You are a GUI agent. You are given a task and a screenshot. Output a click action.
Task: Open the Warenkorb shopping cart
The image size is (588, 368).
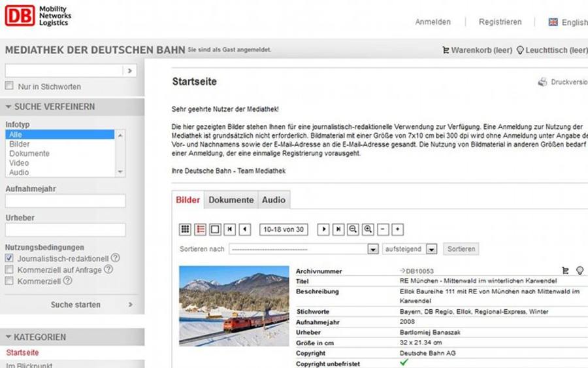pyautogui.click(x=477, y=50)
